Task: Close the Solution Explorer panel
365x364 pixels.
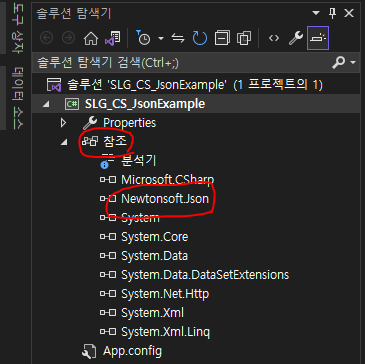Action: [349, 13]
